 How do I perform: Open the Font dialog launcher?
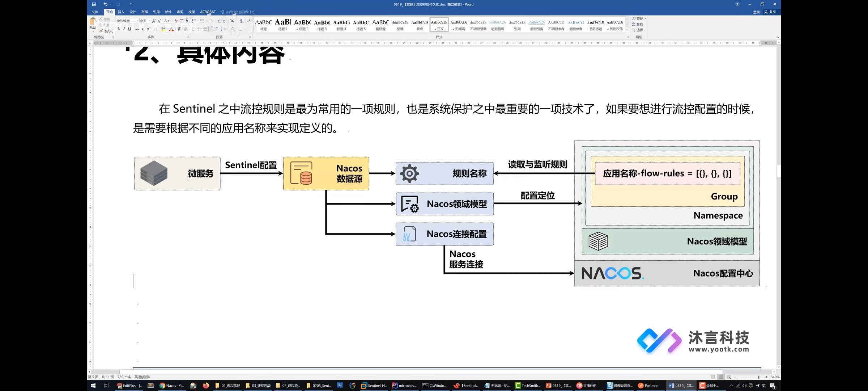click(x=188, y=37)
